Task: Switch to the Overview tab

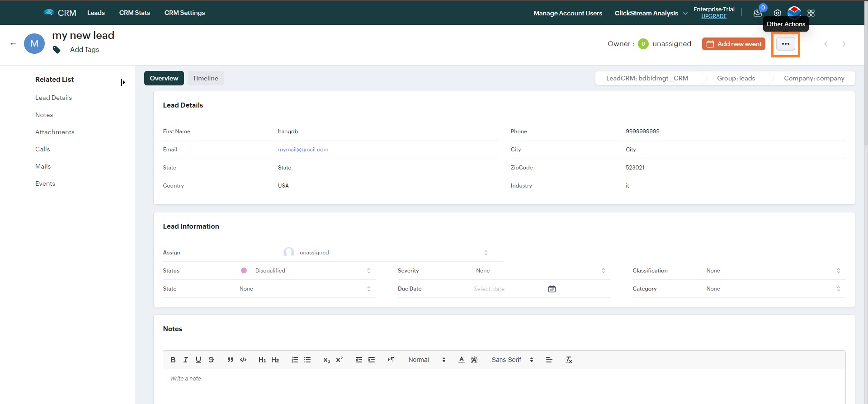Action: pos(164,78)
